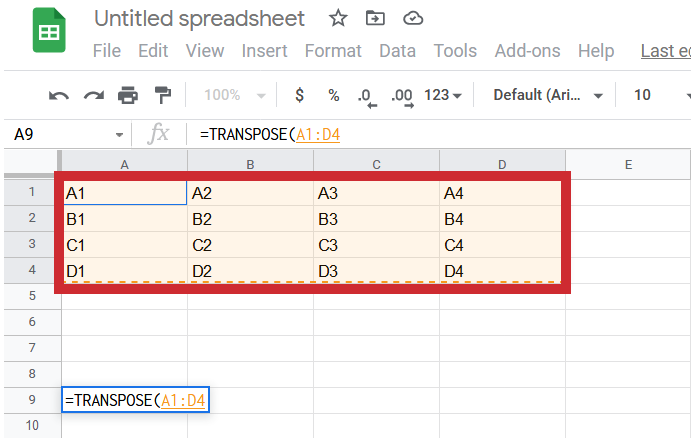Click the undo arrow icon
692x438 pixels.
coord(59,95)
